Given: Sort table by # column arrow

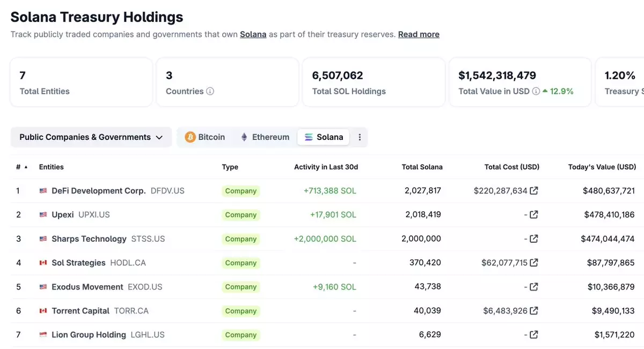Looking at the screenshot, I should point(26,167).
